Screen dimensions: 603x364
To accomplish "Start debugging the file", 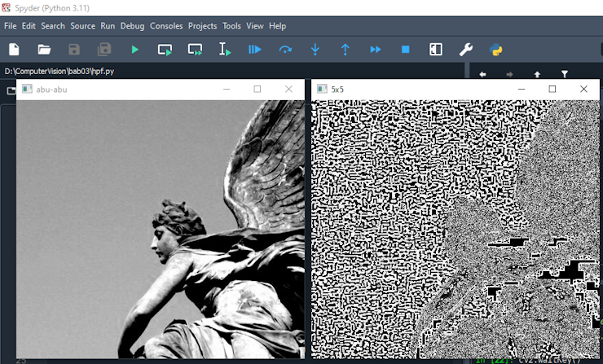I will (254, 50).
